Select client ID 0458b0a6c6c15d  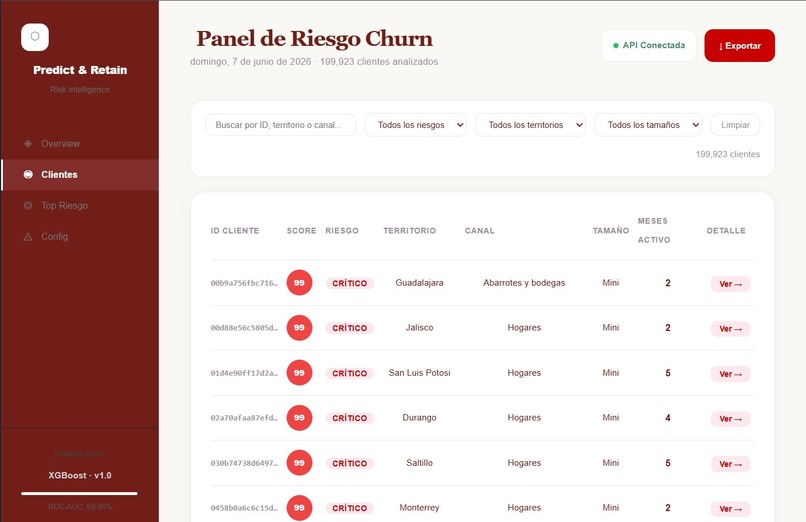pos(244,508)
